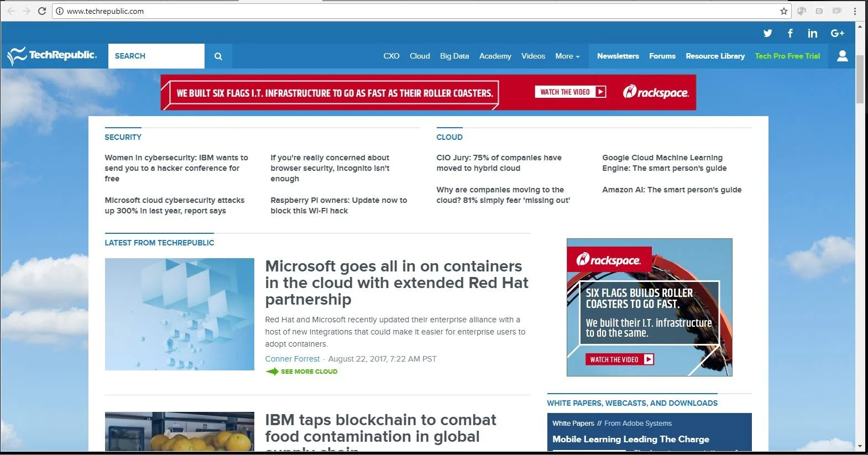Open 'Microsoft goes all in on containers' headline
Image resolution: width=868 pixels, height=455 pixels.
(396, 283)
